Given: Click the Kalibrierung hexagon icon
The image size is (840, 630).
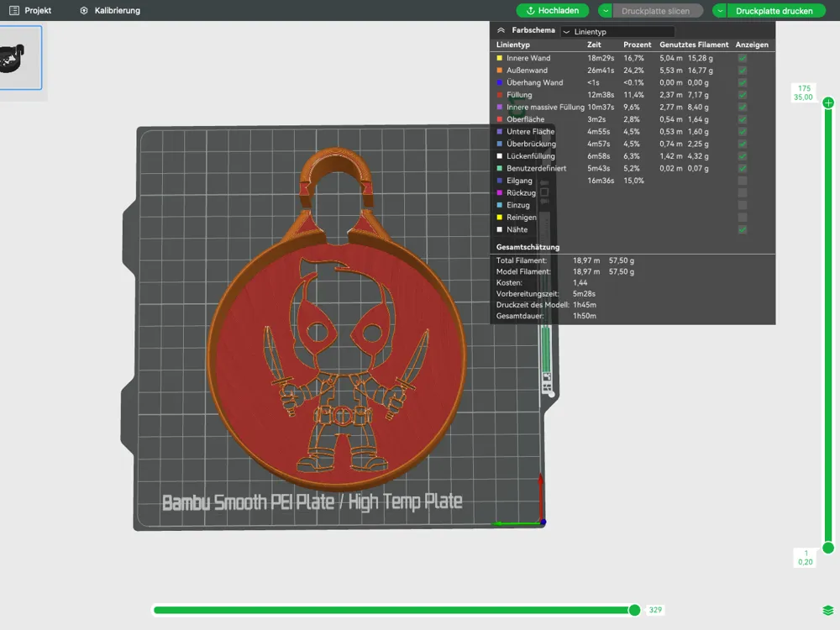Looking at the screenshot, I should click(84, 11).
